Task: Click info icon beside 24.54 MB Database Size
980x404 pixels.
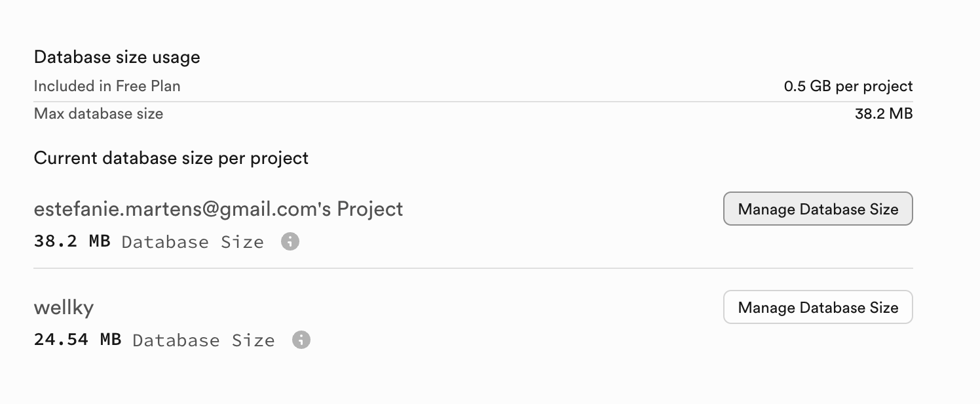Action: 301,340
